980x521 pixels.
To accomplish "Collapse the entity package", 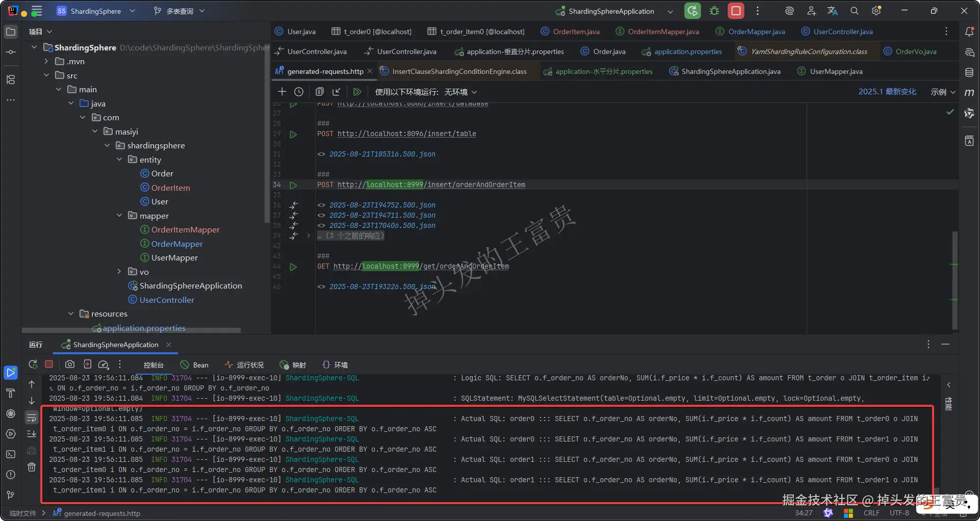I will pyautogui.click(x=119, y=160).
